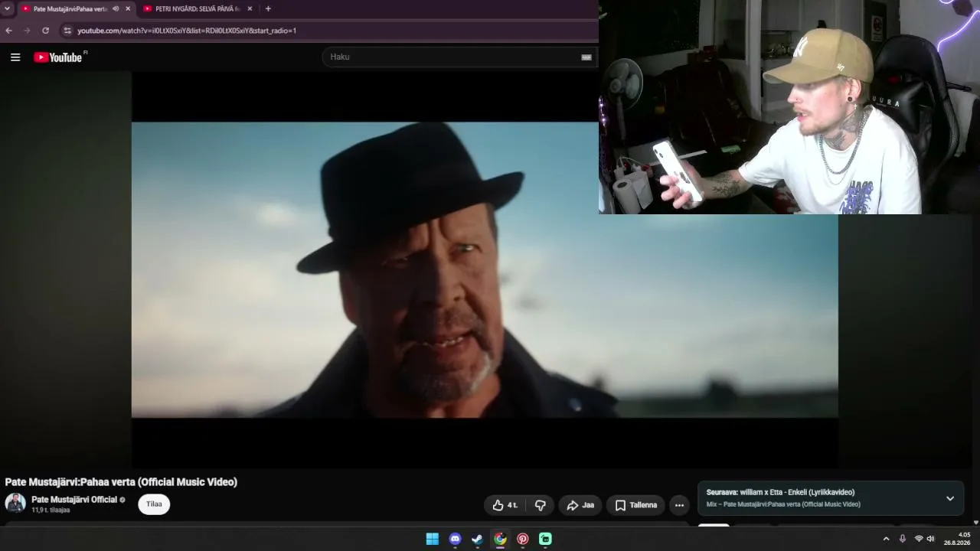Viewport: 980px width, 551px height.
Task: Open Pinterest from the taskbar
Action: (x=523, y=539)
